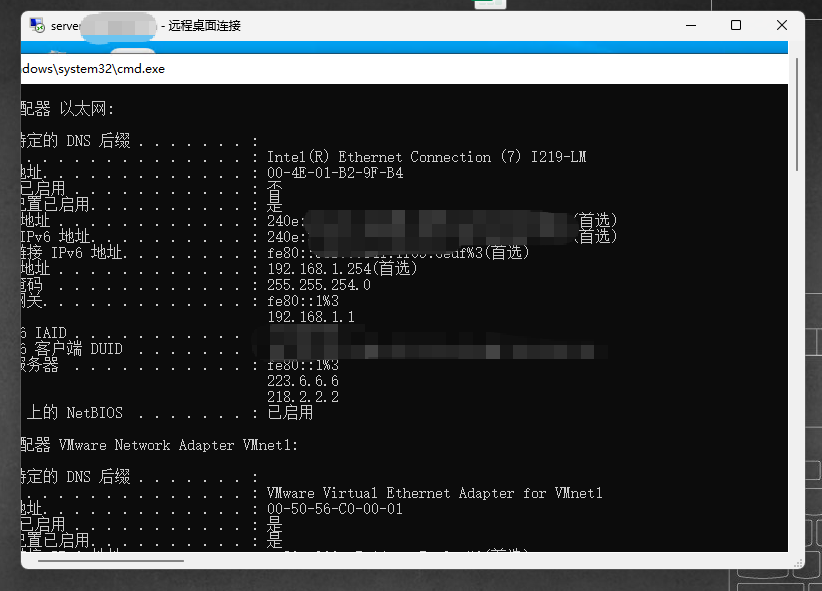Viewport: 822px width, 591px height.
Task: Select the IPv4 address 192.168.1.254
Action: tap(319, 269)
